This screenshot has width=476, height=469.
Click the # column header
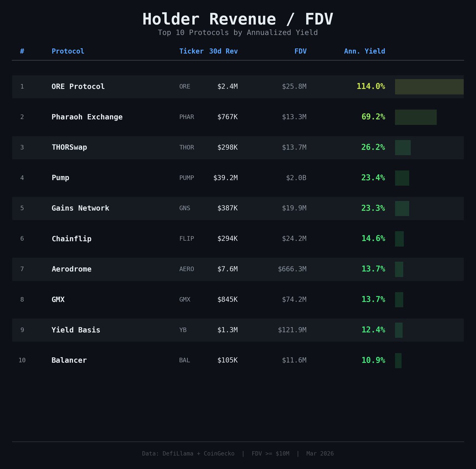(22, 51)
